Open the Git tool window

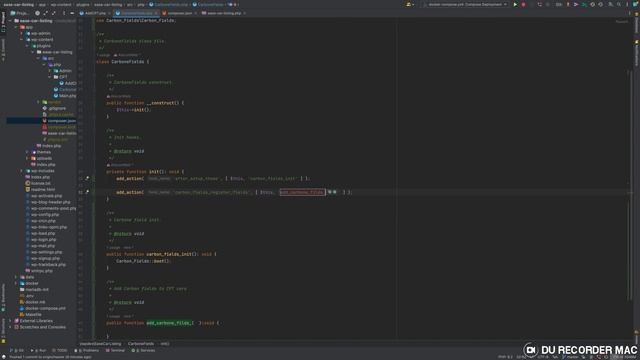coord(17,350)
